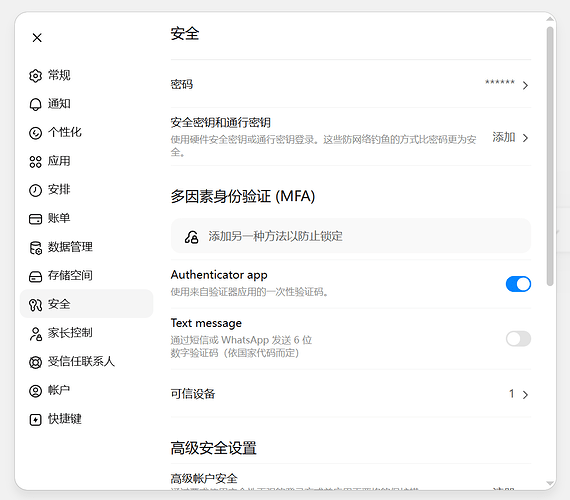Open the 可信设备 chevron
The width and height of the screenshot is (570, 500).
point(525,395)
